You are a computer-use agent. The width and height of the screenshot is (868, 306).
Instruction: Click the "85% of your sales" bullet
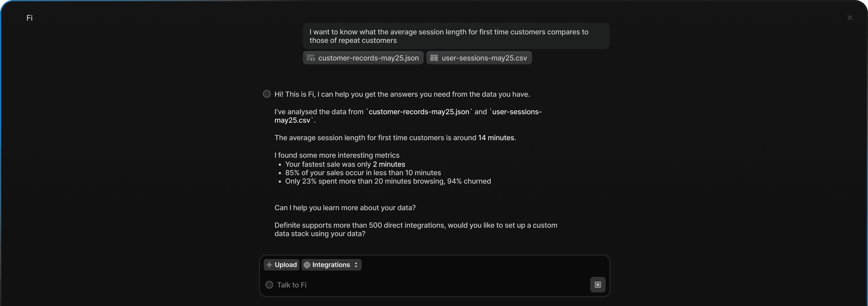(363, 173)
